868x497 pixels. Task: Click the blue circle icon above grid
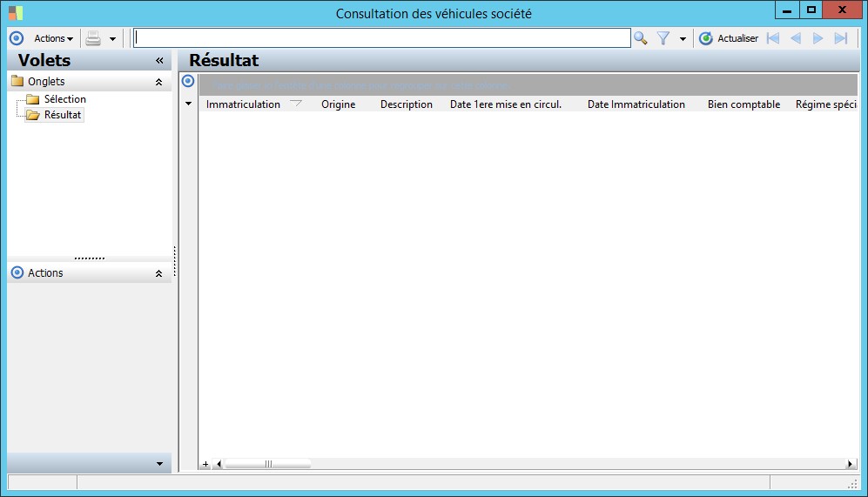pyautogui.click(x=188, y=81)
